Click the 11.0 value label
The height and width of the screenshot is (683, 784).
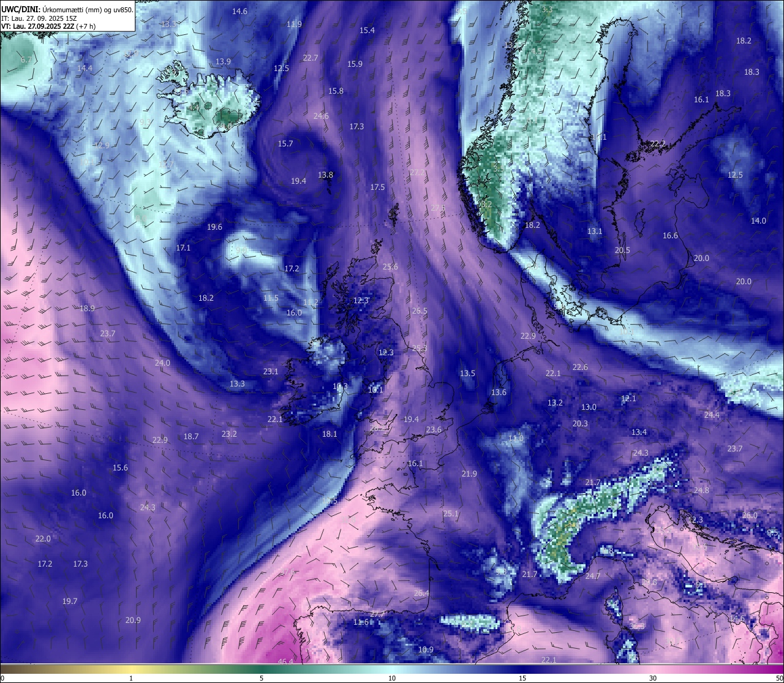[516, 439]
